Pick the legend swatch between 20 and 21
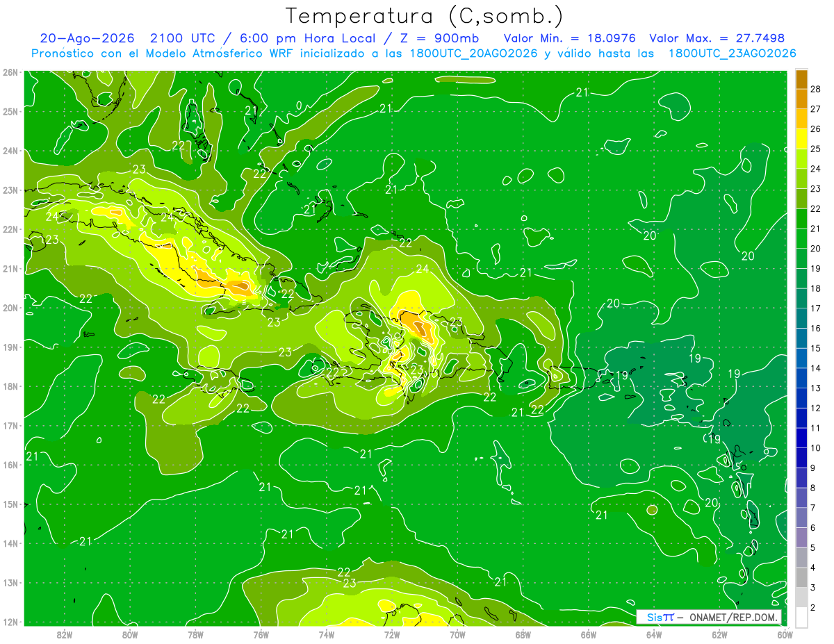 [x=801, y=239]
